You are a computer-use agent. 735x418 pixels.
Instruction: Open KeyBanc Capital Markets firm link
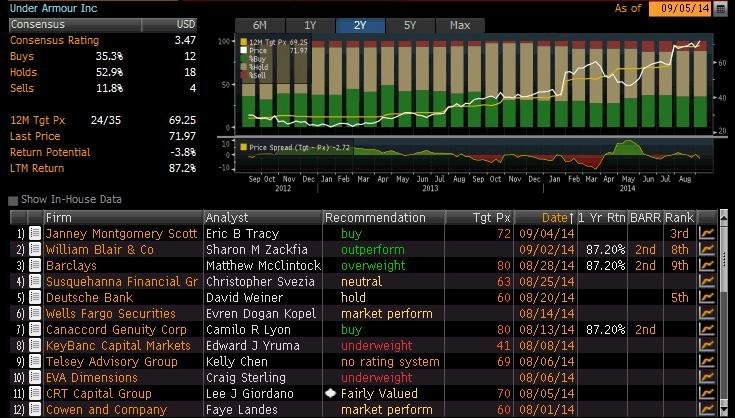coord(118,345)
